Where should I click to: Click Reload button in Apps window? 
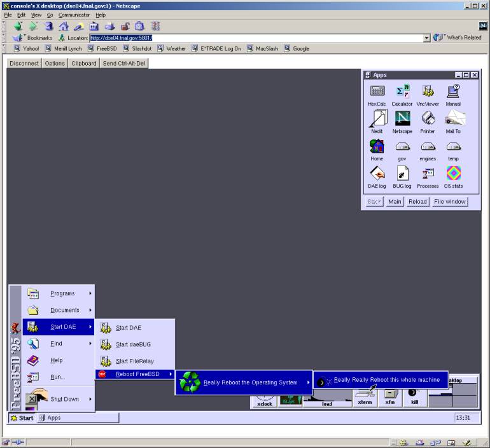[417, 202]
